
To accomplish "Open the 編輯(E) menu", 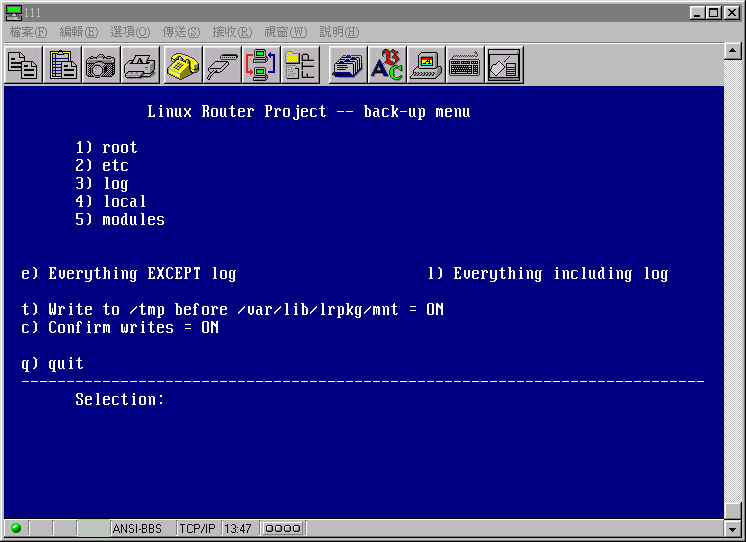I will [x=79, y=32].
